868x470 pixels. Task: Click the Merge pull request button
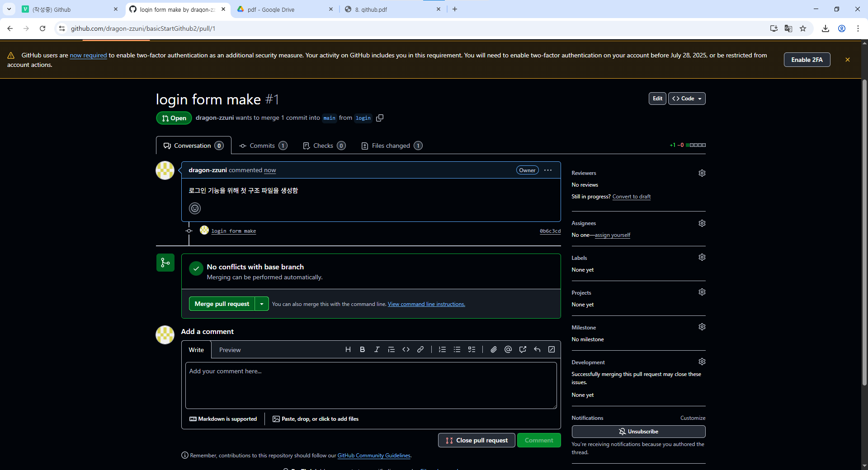[x=222, y=304]
